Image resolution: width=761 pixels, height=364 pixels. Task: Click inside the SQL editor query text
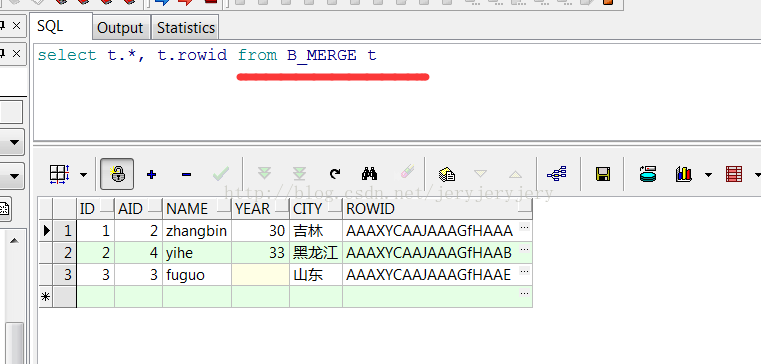(207, 55)
